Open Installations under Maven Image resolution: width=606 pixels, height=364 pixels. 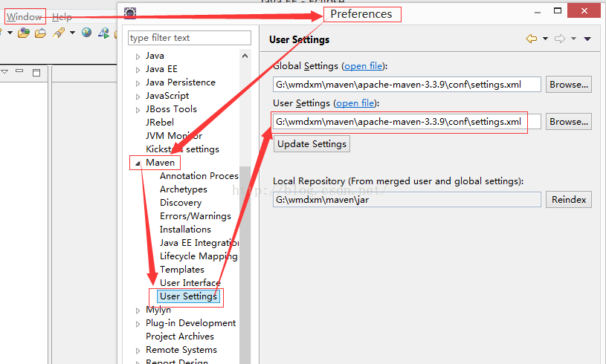click(185, 230)
